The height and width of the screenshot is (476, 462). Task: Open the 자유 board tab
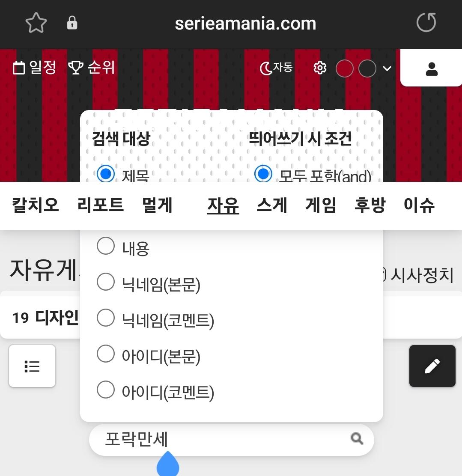(x=223, y=205)
